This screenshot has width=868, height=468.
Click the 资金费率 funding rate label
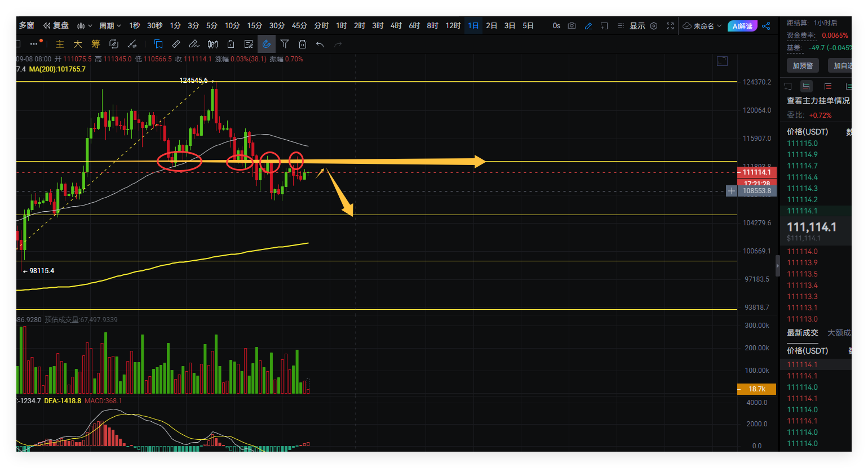point(801,35)
